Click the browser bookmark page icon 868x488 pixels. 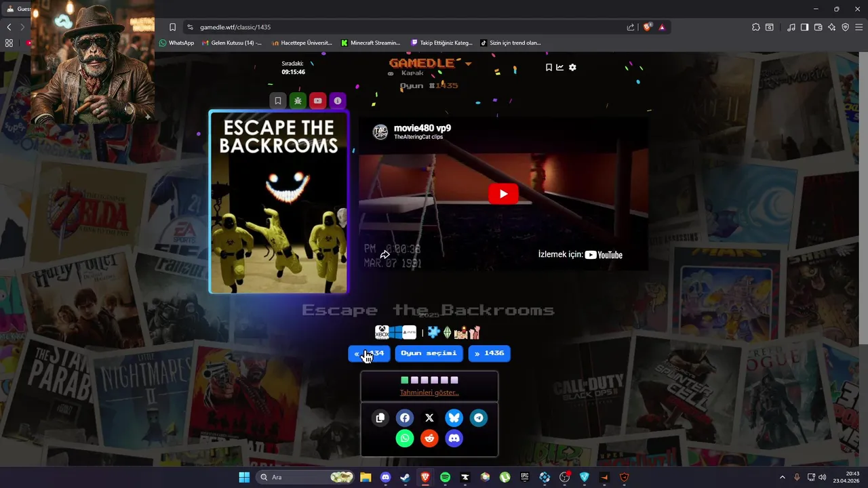click(x=172, y=27)
